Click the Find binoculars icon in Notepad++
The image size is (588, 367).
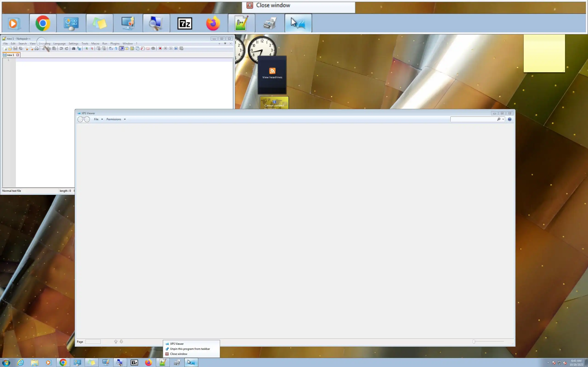(x=73, y=49)
